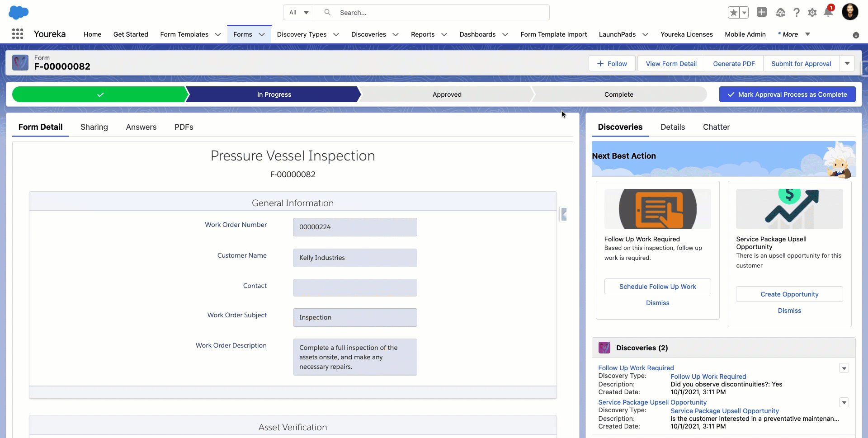Expand the Form Templates nav chevron
This screenshot has height=438, width=868.
click(x=218, y=34)
